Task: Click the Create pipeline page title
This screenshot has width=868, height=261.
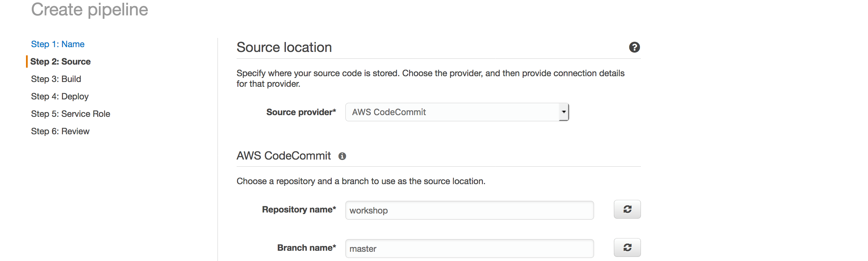Action: 90,10
